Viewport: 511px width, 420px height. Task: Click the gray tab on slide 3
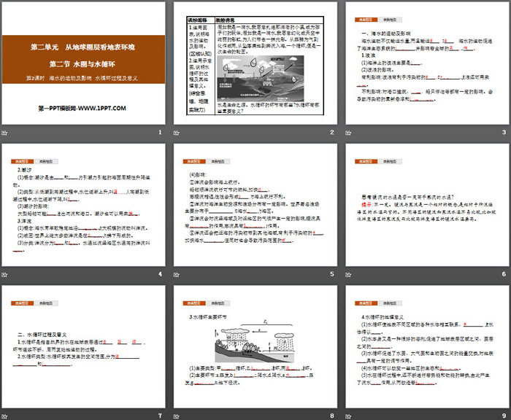390,20
